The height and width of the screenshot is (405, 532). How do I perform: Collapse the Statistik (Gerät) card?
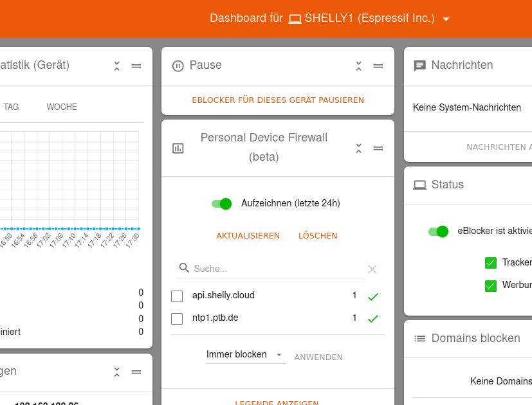coord(116,66)
